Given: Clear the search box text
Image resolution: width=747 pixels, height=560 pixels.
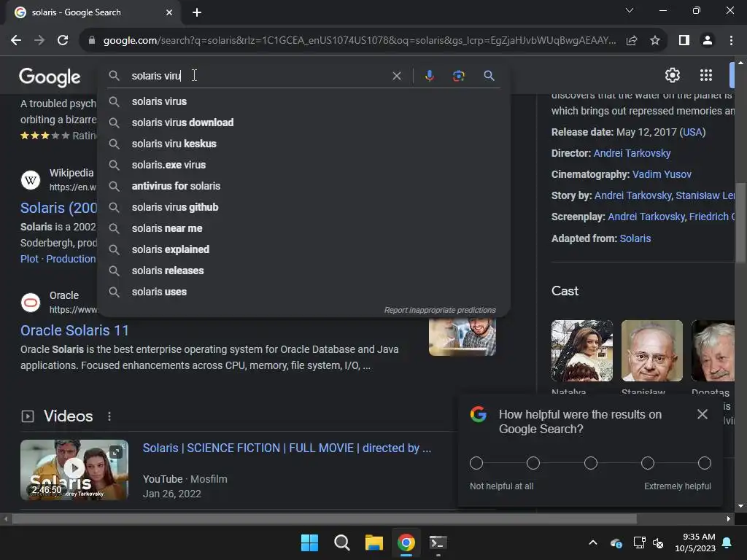Looking at the screenshot, I should (396, 76).
